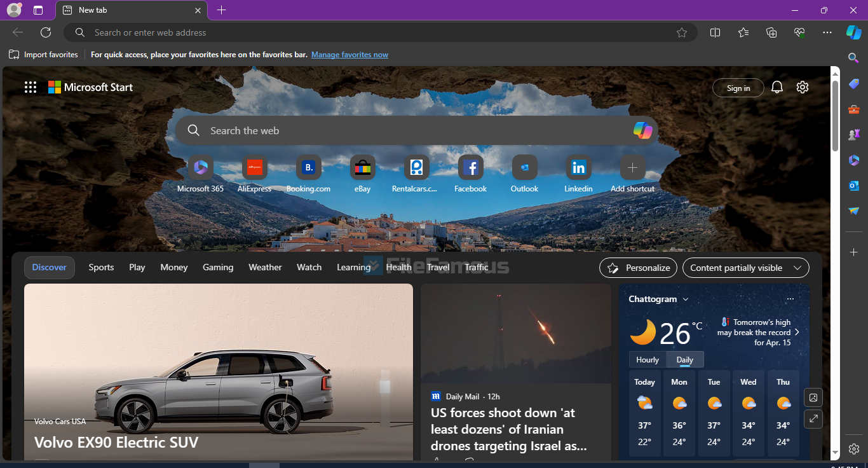Open Settings and more ellipsis menu
This screenshot has height=468, width=868.
tap(827, 32)
